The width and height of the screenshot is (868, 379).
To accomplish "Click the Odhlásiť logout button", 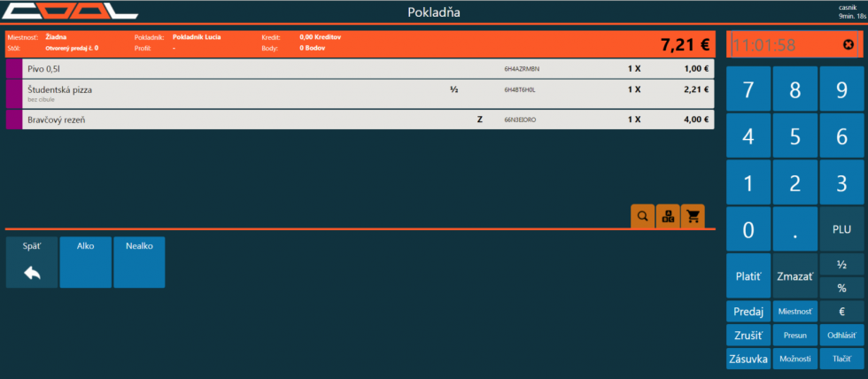I will 841,336.
